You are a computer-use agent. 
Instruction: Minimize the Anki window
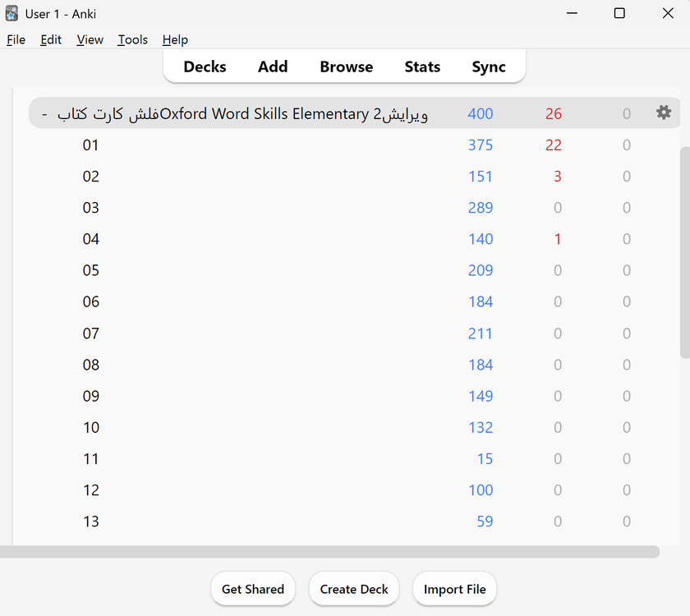pos(572,13)
